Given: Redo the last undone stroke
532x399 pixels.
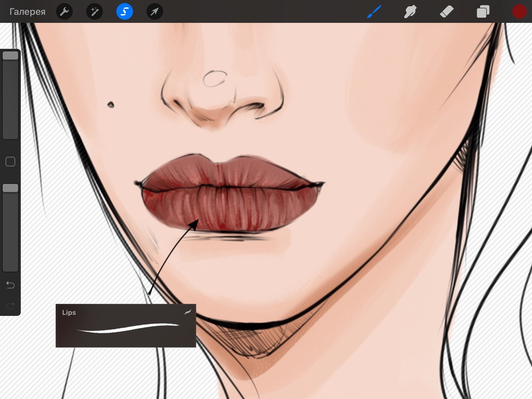Looking at the screenshot, I should click(10, 306).
